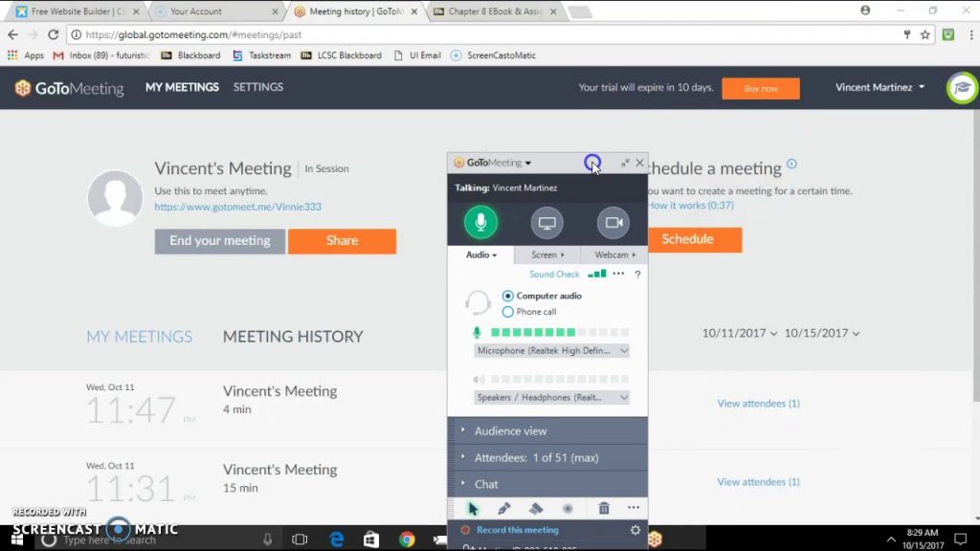The image size is (980, 551).
Task: Open the Vincent Martinez account menu
Action: tap(880, 87)
